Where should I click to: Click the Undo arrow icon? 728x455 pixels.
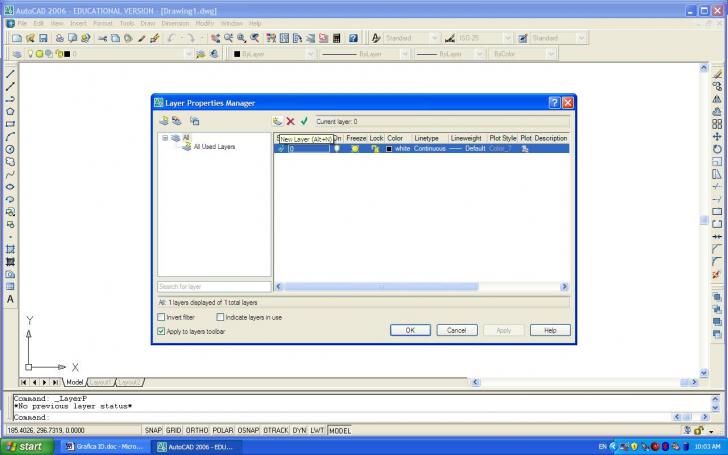click(x=171, y=38)
